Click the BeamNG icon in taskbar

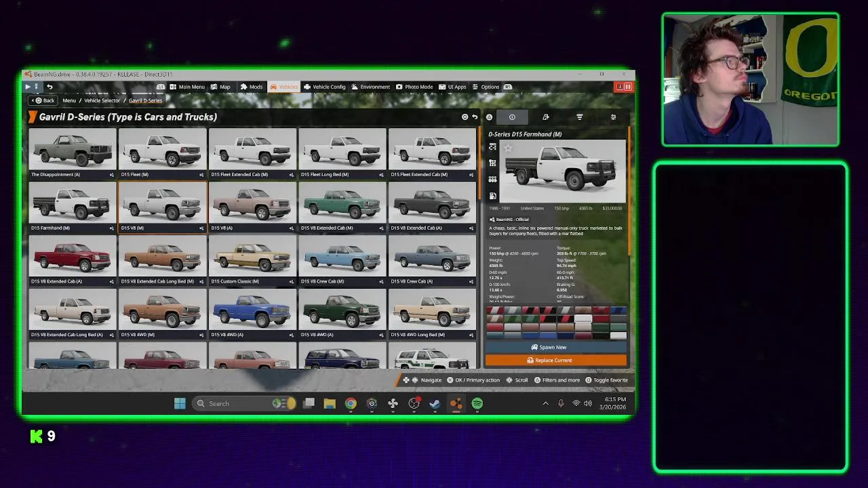click(456, 403)
